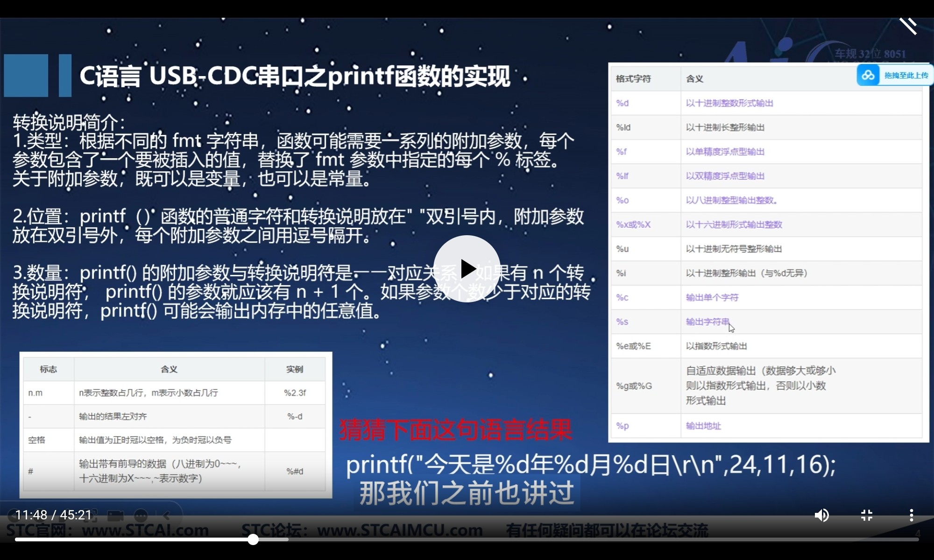This screenshot has height=560, width=934.
Task: Open the vertical three-dot options menu
Action: click(911, 515)
